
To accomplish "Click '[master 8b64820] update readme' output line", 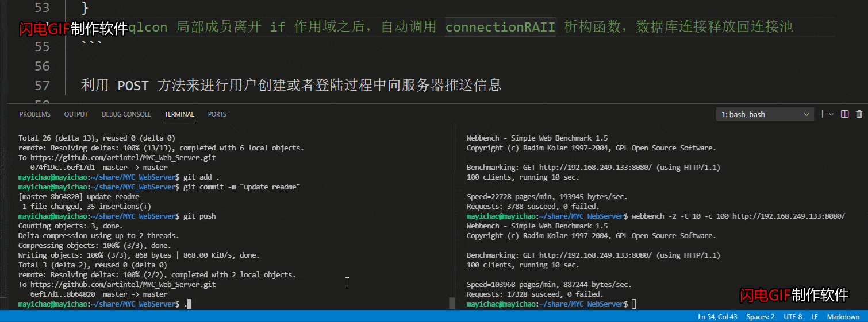I will point(79,197).
